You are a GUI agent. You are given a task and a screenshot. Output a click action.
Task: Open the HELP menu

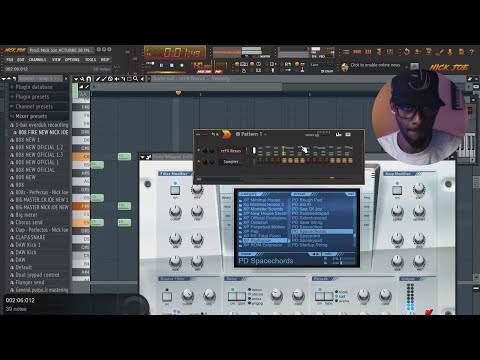(105, 60)
